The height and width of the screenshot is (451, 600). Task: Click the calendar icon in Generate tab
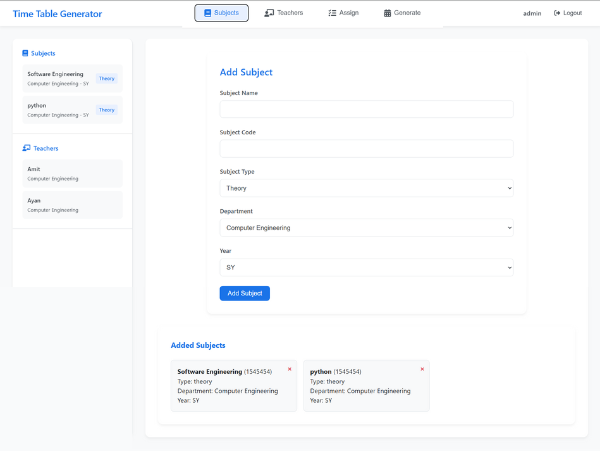coord(387,13)
